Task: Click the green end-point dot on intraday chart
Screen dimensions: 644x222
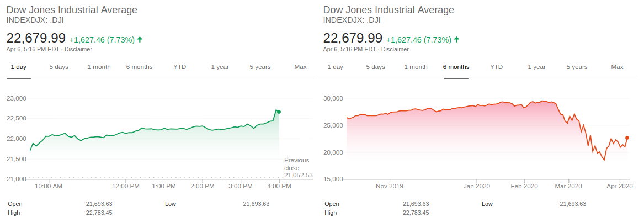Action: coord(279,112)
